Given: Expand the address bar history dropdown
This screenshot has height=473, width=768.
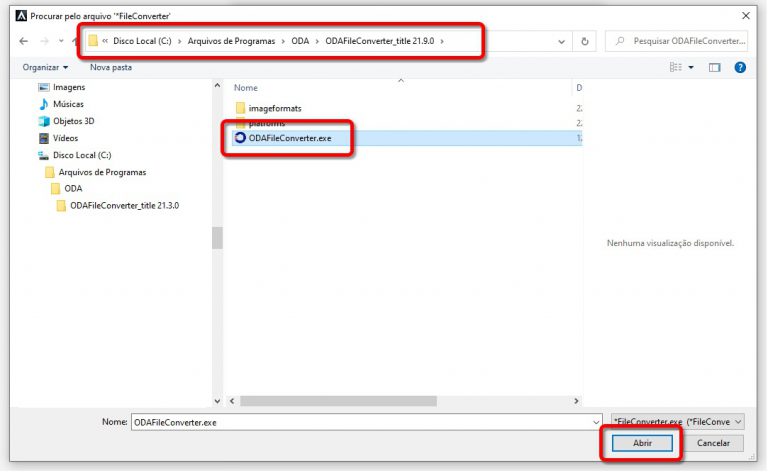Looking at the screenshot, I should point(561,41).
